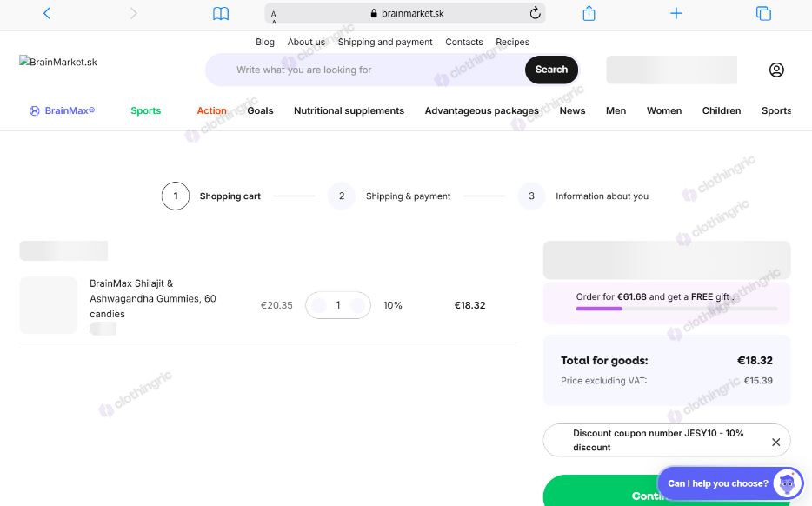Open the News menu item
This screenshot has width=812, height=506.
tap(572, 110)
